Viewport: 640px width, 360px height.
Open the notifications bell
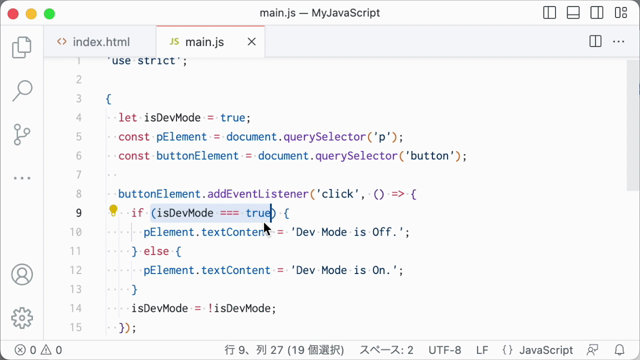pos(620,350)
